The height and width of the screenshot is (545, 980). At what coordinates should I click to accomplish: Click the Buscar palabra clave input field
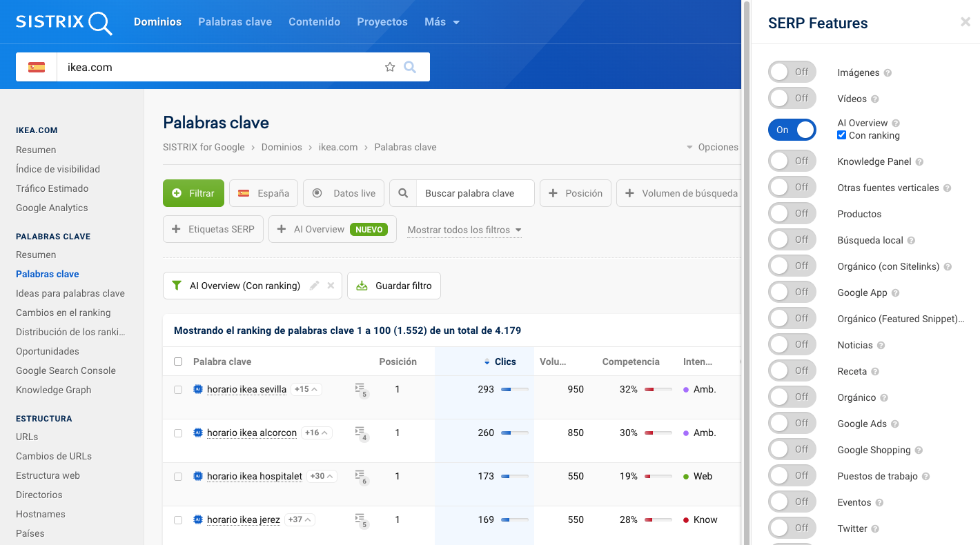pos(475,193)
